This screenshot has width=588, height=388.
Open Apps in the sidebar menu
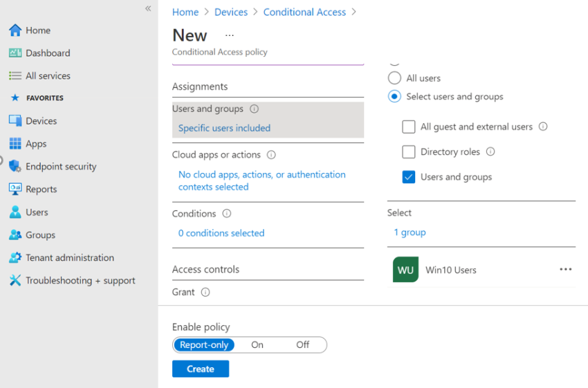click(36, 144)
